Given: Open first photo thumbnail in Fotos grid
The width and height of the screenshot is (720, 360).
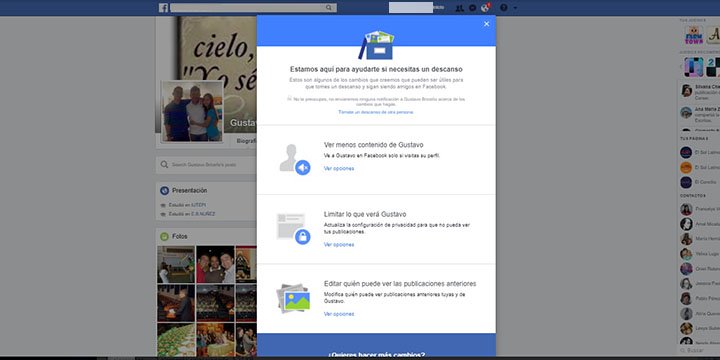Looking at the screenshot, I should click(176, 264).
